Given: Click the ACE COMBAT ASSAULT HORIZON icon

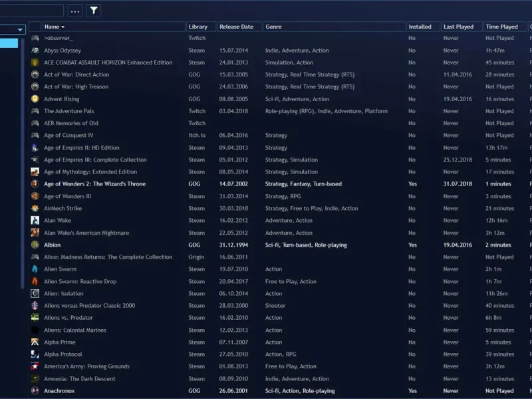Looking at the screenshot, I should 35,63.
